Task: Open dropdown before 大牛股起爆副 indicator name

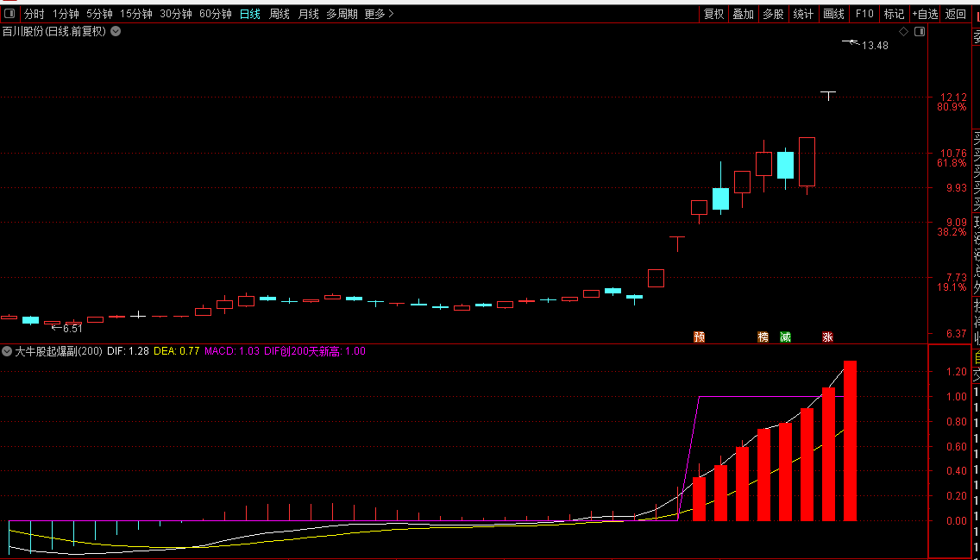Action: [x=8, y=351]
